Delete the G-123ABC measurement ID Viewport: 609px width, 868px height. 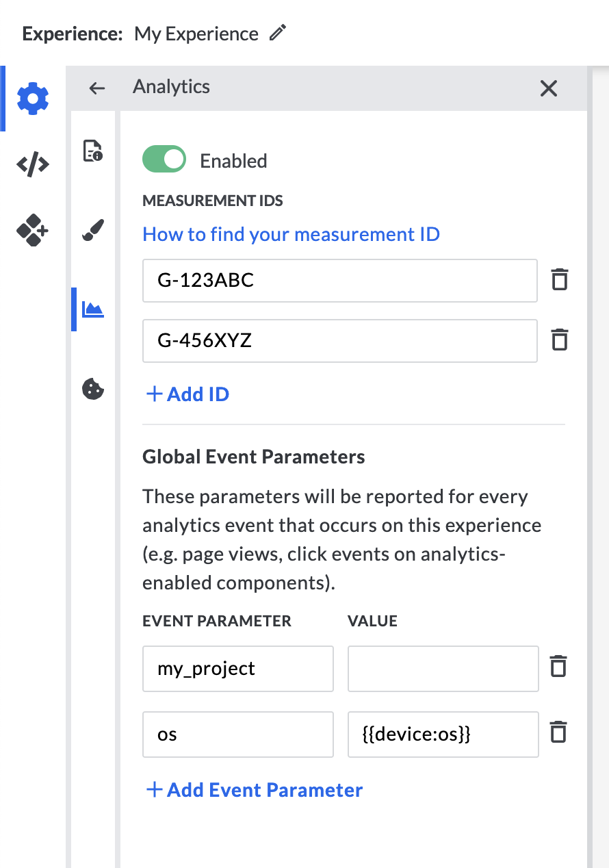(559, 280)
